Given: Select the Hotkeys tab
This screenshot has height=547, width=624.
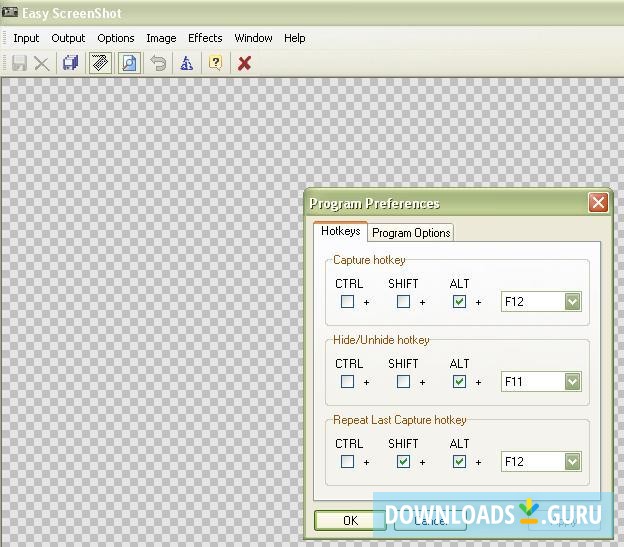Looking at the screenshot, I should click(341, 231).
